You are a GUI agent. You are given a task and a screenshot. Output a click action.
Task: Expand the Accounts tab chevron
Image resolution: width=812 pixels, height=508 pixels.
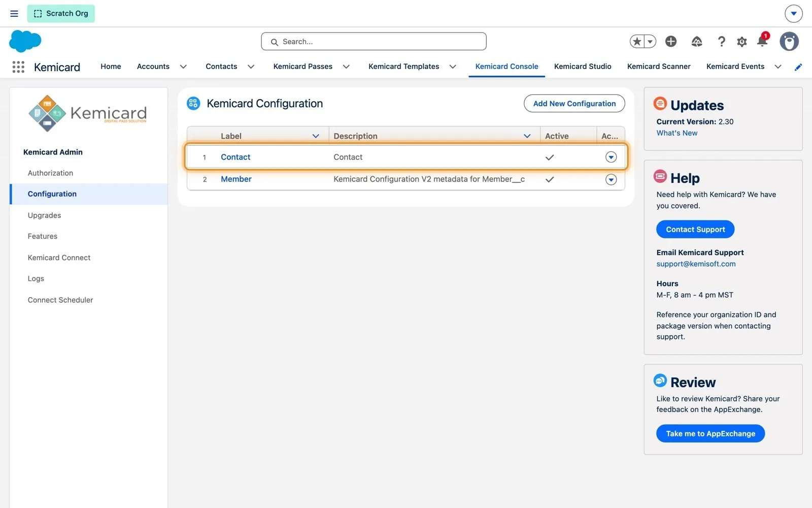click(x=183, y=67)
